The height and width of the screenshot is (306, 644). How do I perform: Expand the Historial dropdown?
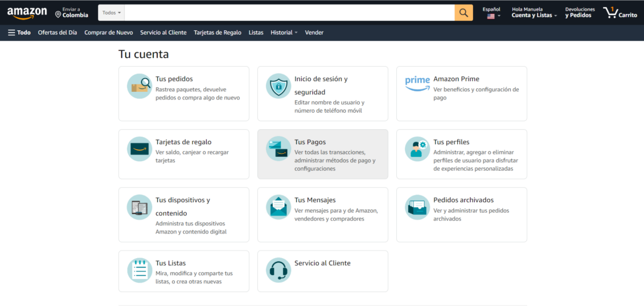click(x=284, y=33)
